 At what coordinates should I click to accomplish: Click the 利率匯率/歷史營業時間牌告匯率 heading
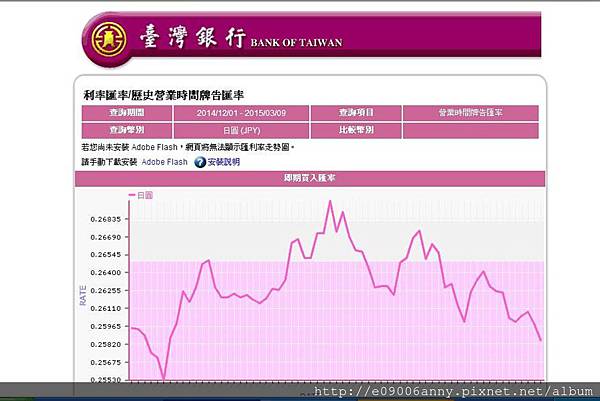tap(163, 95)
